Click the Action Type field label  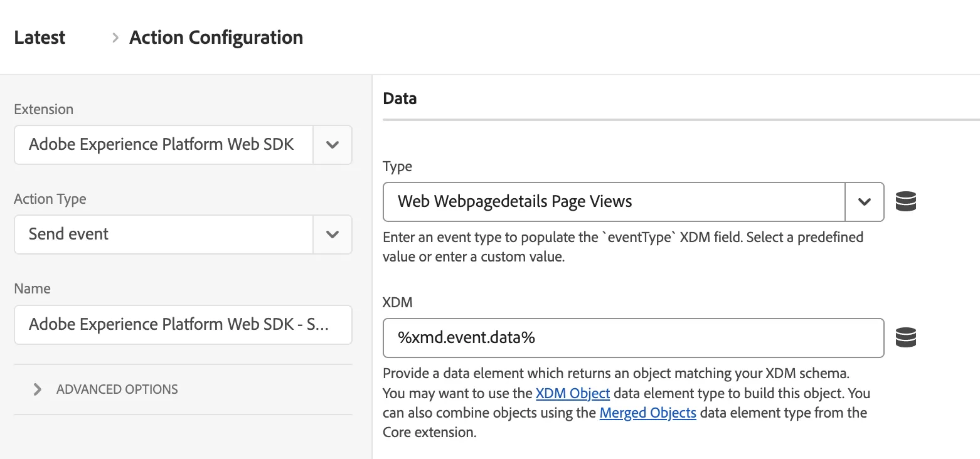pos(50,199)
